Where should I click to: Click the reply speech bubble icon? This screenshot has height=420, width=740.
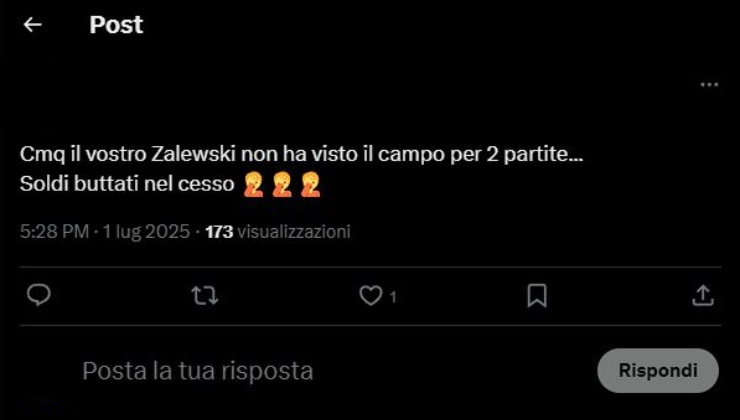(x=39, y=295)
